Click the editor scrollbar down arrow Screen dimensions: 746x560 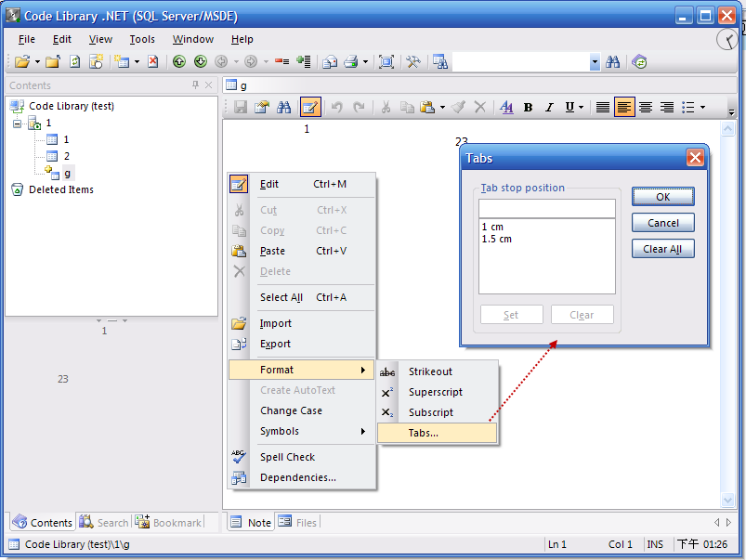point(727,500)
